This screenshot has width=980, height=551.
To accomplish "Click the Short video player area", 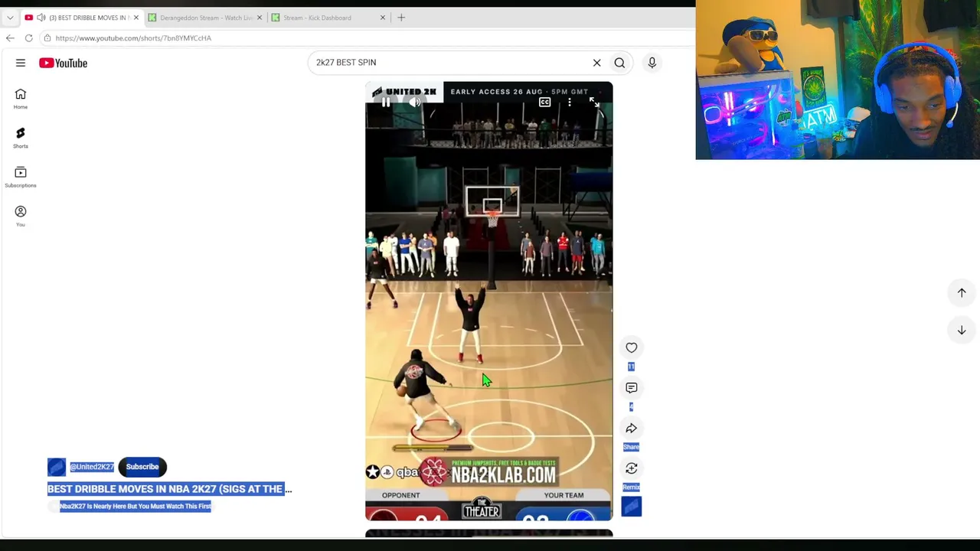I will (488, 301).
